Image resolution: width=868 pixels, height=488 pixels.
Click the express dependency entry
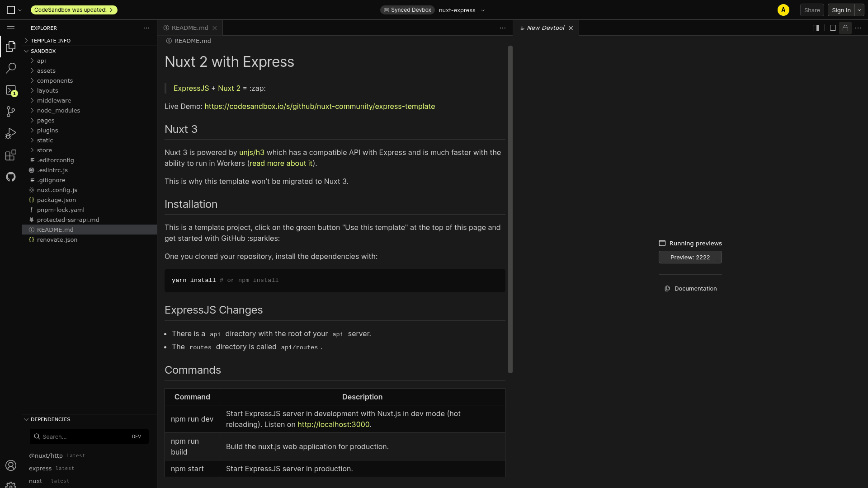90,469
